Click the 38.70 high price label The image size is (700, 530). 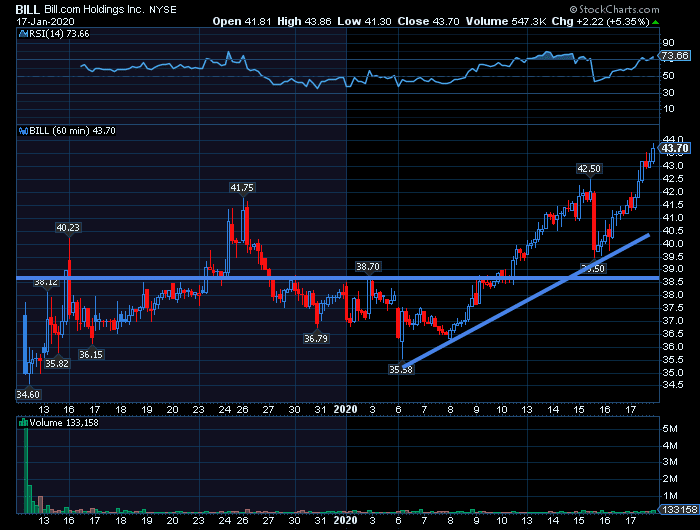click(367, 267)
